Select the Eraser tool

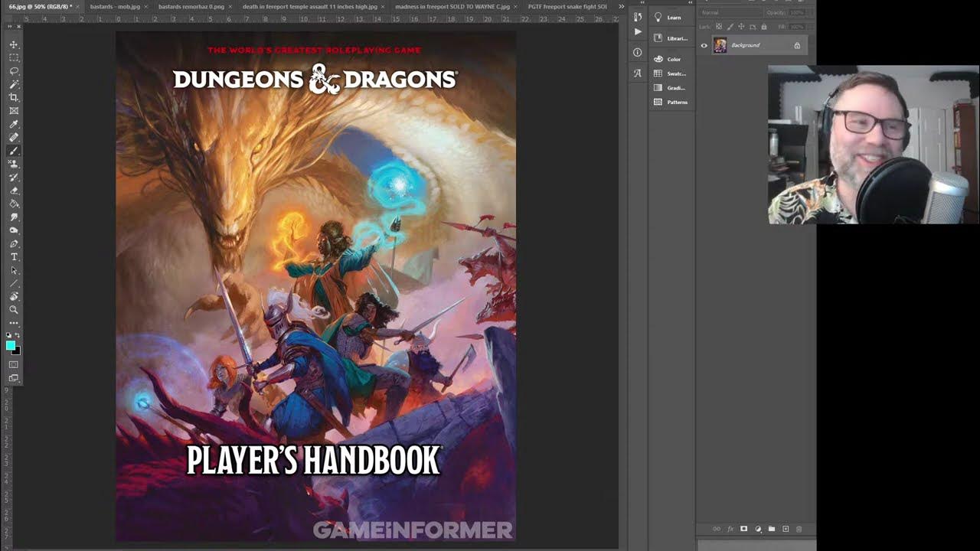click(14, 191)
